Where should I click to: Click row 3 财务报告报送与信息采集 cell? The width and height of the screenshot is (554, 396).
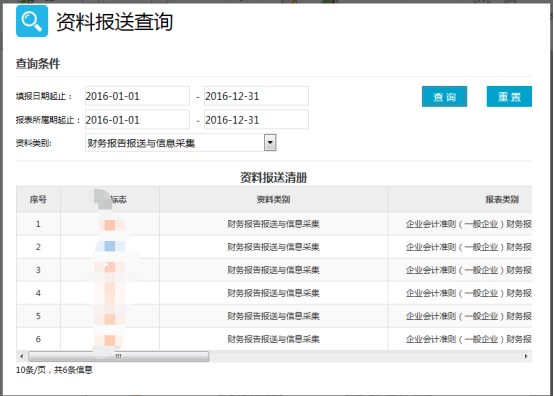(x=273, y=270)
